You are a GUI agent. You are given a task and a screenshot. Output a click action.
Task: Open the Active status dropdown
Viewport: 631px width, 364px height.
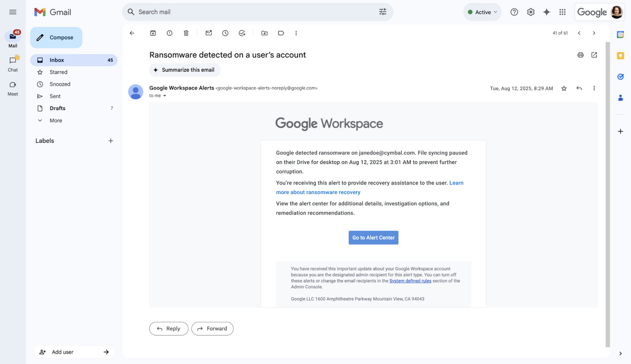click(482, 12)
